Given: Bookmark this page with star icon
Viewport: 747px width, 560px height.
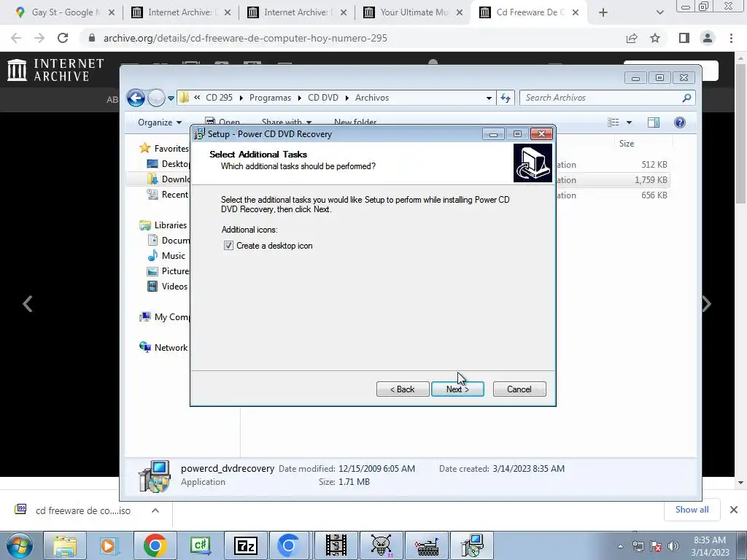Looking at the screenshot, I should [x=655, y=38].
